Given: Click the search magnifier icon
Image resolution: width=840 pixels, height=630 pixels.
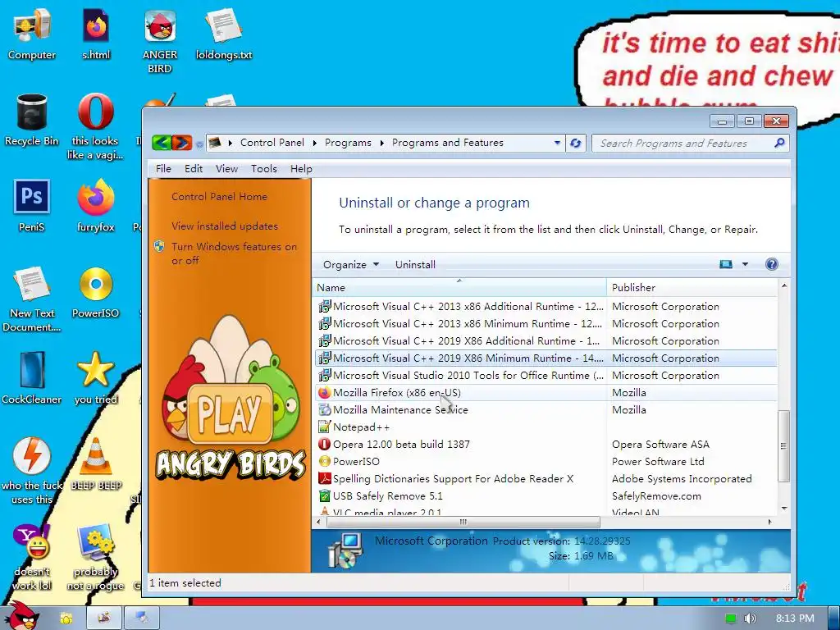Looking at the screenshot, I should 779,143.
